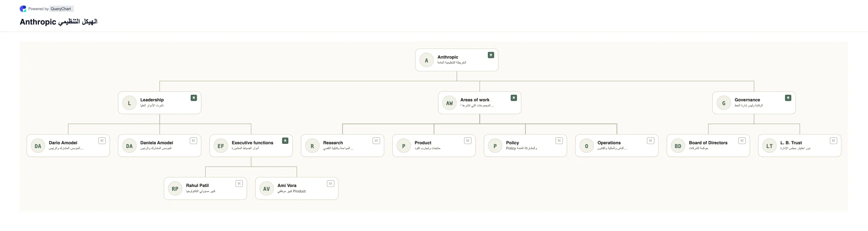Click the P avatar on Product card
Screen dimensions: 868x231
pos(403,146)
